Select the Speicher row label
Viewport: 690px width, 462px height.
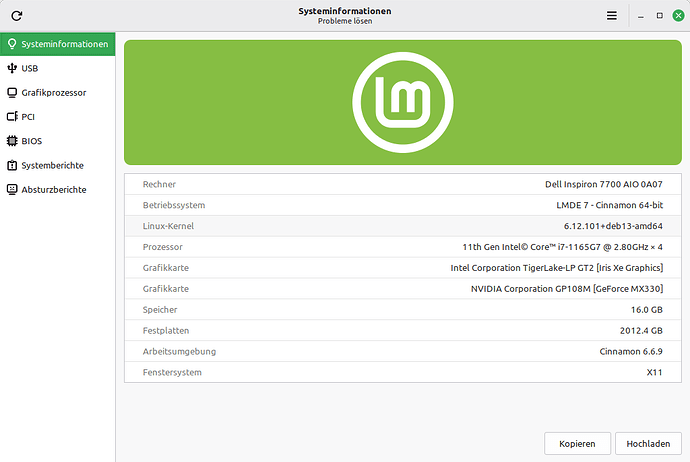click(x=160, y=310)
